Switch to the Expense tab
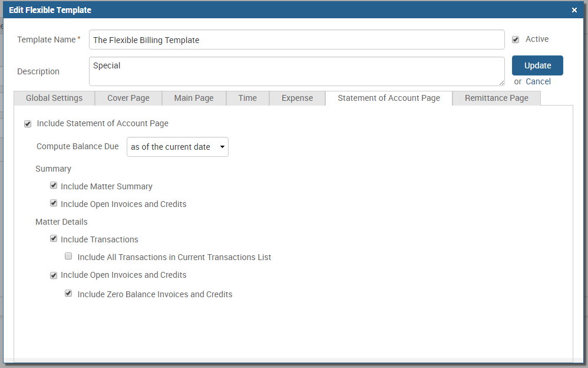This screenshot has width=588, height=368. (x=297, y=98)
